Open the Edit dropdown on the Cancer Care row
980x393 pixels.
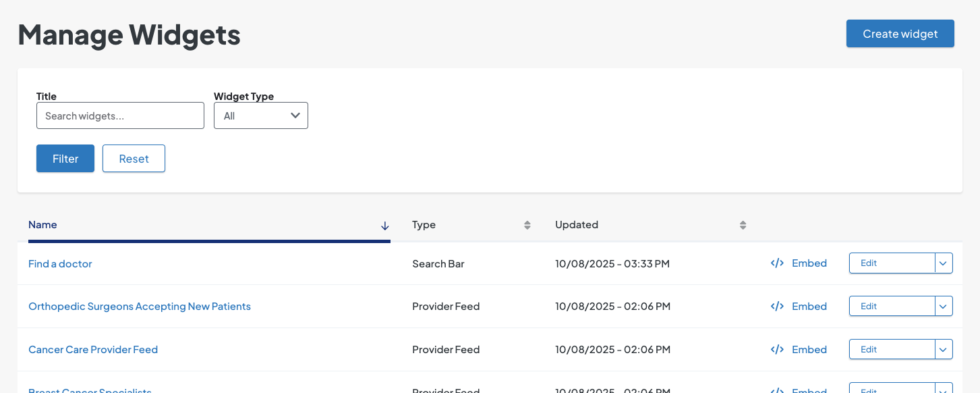click(x=943, y=349)
